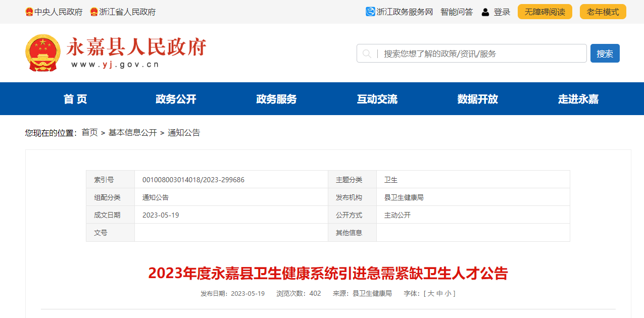Open 数据开放 navigation item
The height and width of the screenshot is (318, 644).
coord(477,99)
